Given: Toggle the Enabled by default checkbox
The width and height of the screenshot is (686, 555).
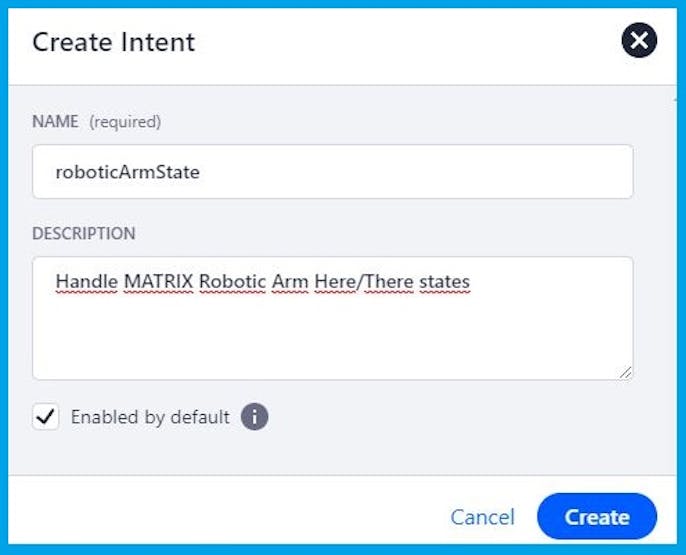Looking at the screenshot, I should click(x=46, y=417).
